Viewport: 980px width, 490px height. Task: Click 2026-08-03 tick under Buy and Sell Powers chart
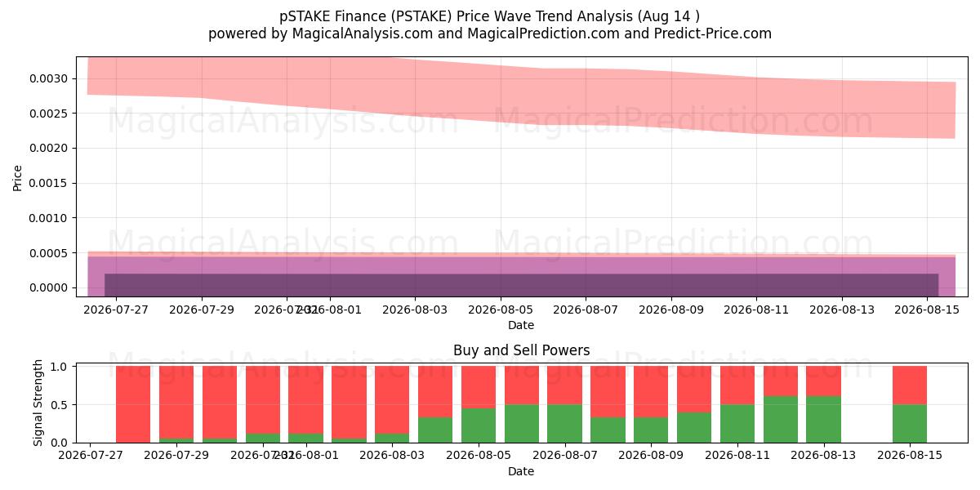click(392, 456)
